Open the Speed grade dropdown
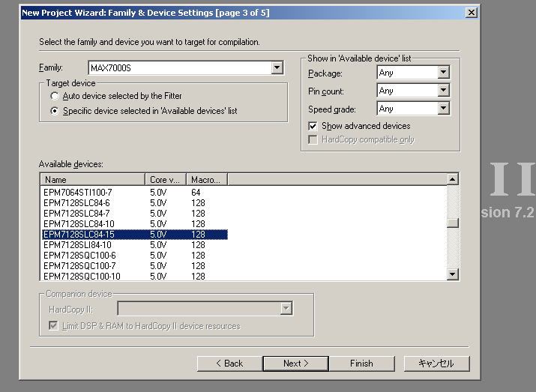 coord(443,109)
